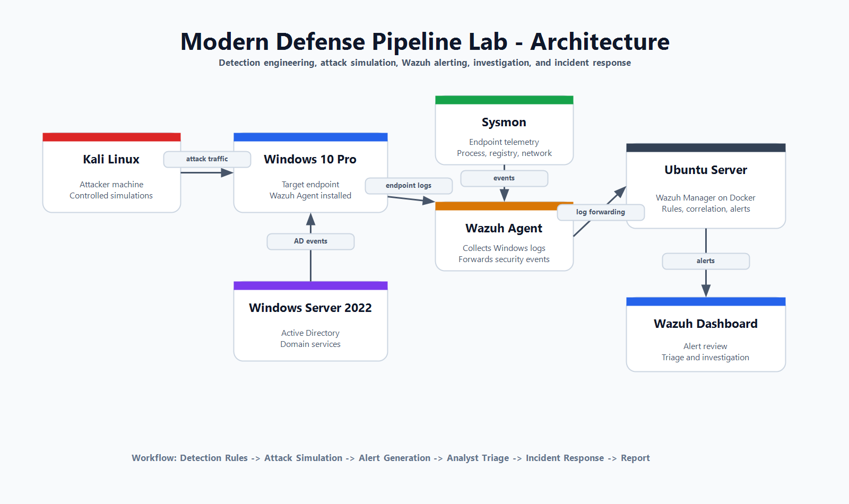
Task: Select the "events" label below Sysmon
Action: tap(504, 178)
